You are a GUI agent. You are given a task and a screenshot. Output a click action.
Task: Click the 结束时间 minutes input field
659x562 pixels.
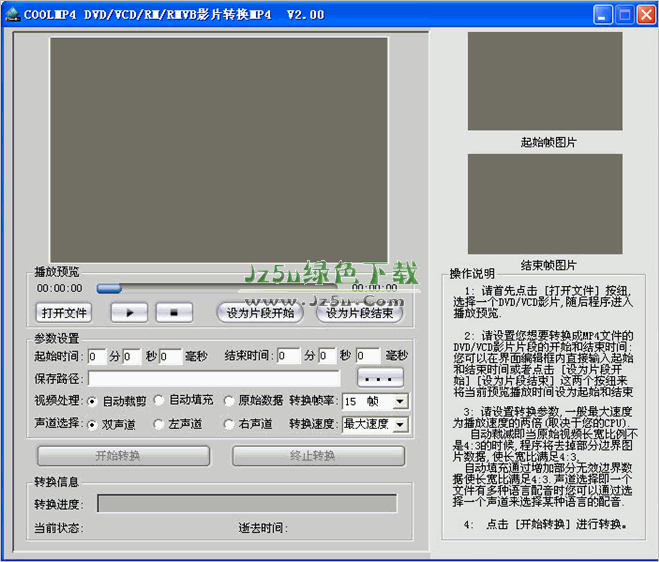coord(289,356)
